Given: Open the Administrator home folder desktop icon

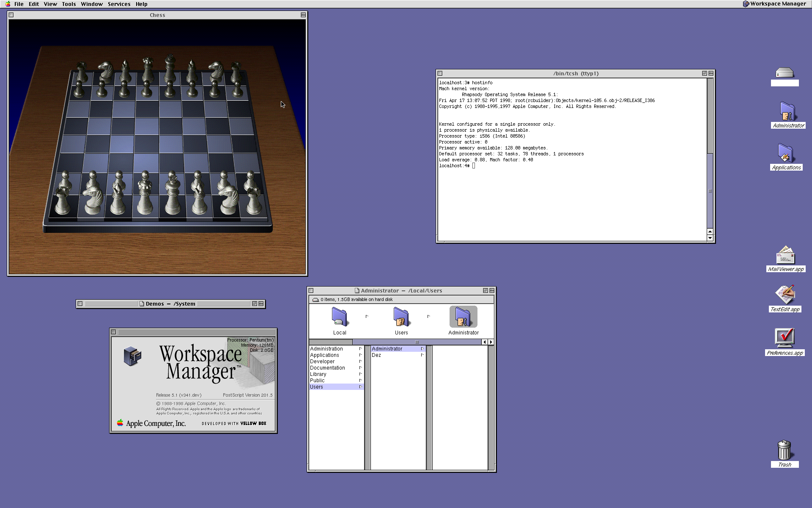Looking at the screenshot, I should pos(787,111).
